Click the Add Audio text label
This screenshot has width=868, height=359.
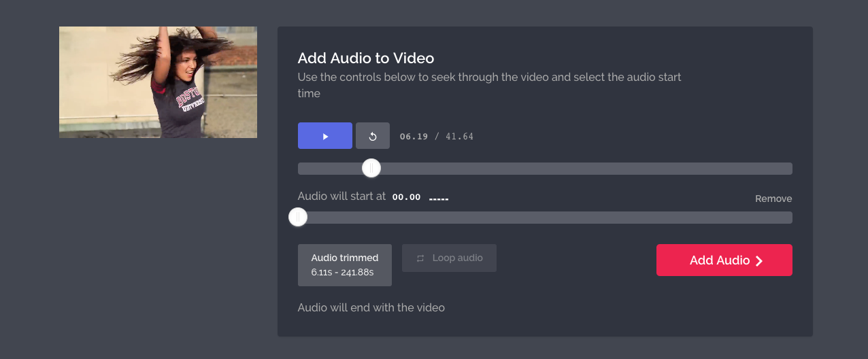tap(719, 260)
